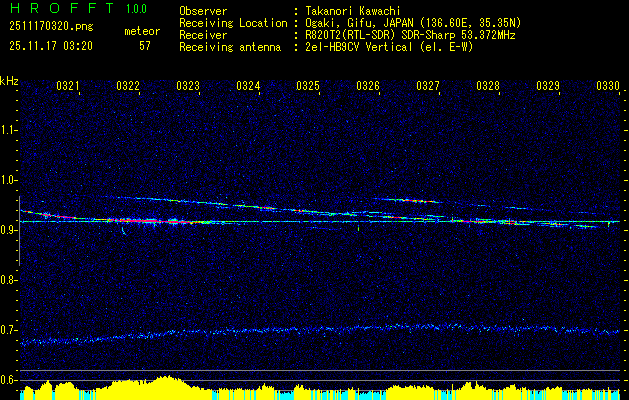Click the 0321 time marker
This screenshot has height=400, width=629.
[68, 87]
